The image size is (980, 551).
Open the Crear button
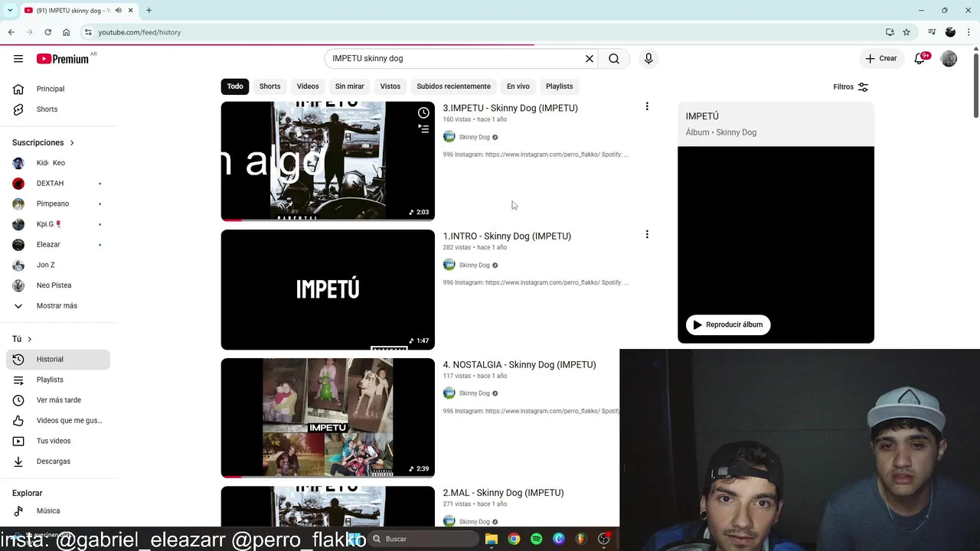click(x=881, y=59)
